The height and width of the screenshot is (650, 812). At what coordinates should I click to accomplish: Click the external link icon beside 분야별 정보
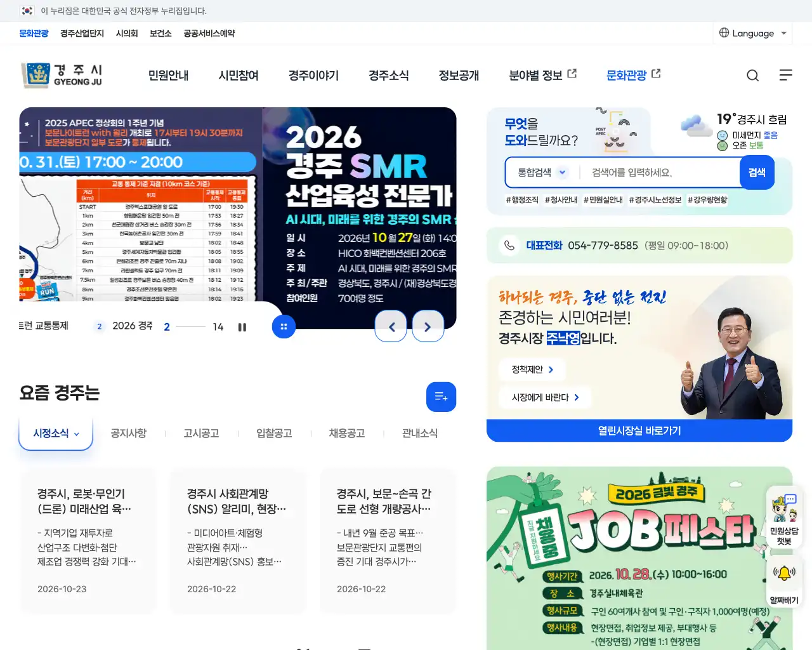[x=572, y=74]
